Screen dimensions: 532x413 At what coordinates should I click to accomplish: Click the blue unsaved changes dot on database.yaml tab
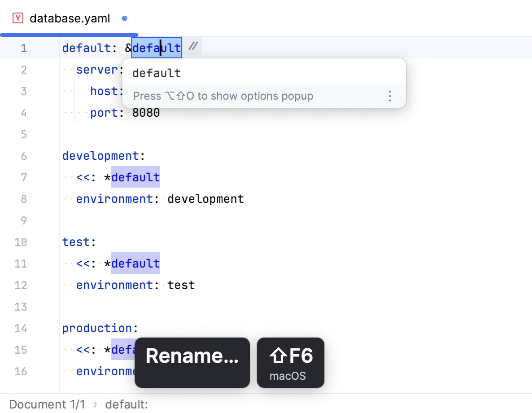(123, 19)
